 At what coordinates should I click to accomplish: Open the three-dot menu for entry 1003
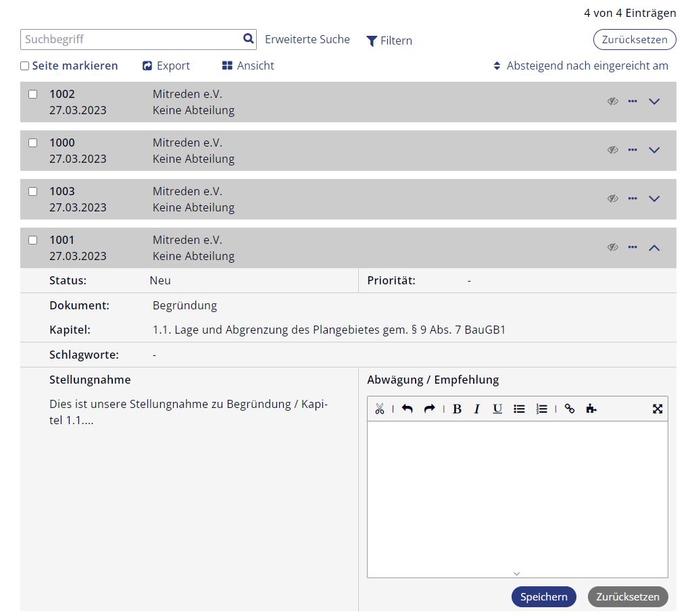point(633,199)
